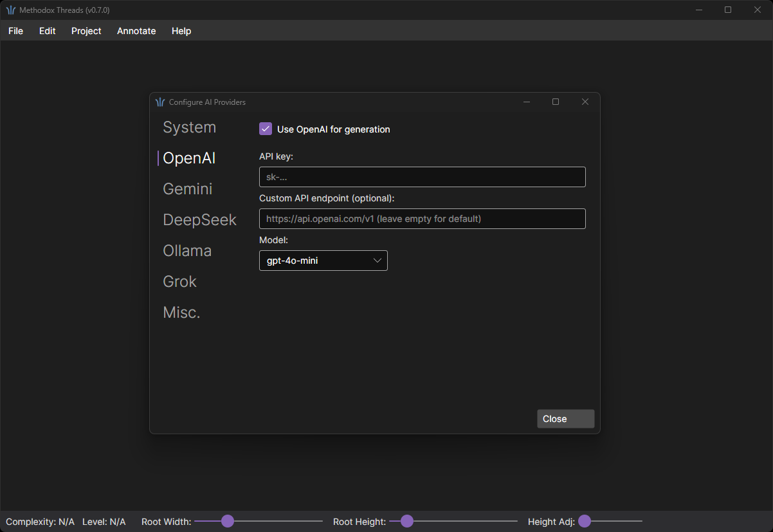
Task: Select the OpenAI provider tab
Action: pyautogui.click(x=190, y=158)
